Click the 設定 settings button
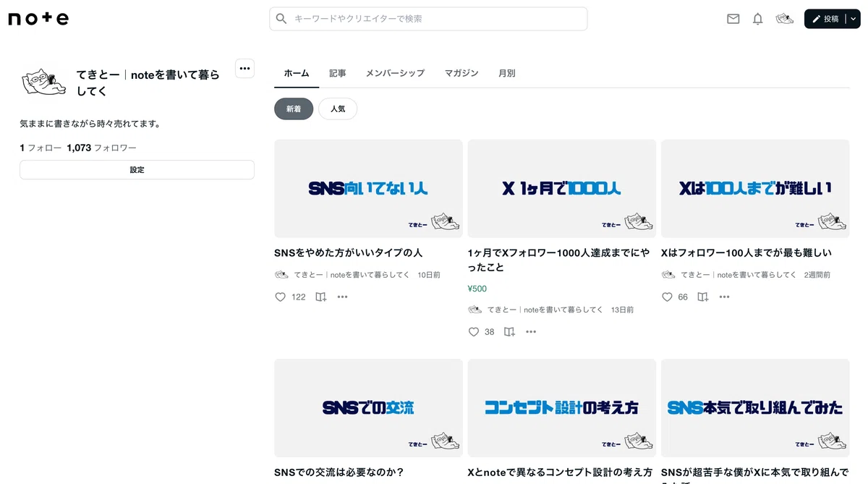 [137, 170]
